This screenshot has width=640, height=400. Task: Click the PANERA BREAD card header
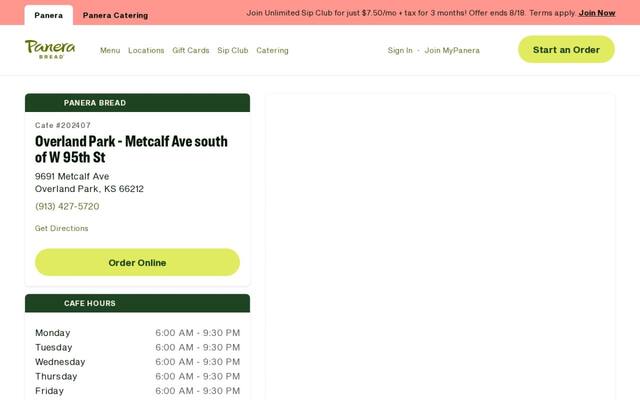137,103
